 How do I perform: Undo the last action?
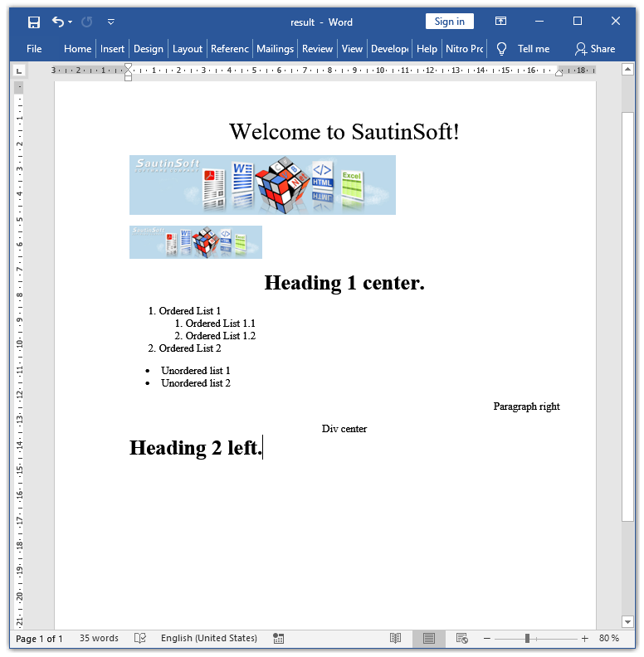pos(57,22)
